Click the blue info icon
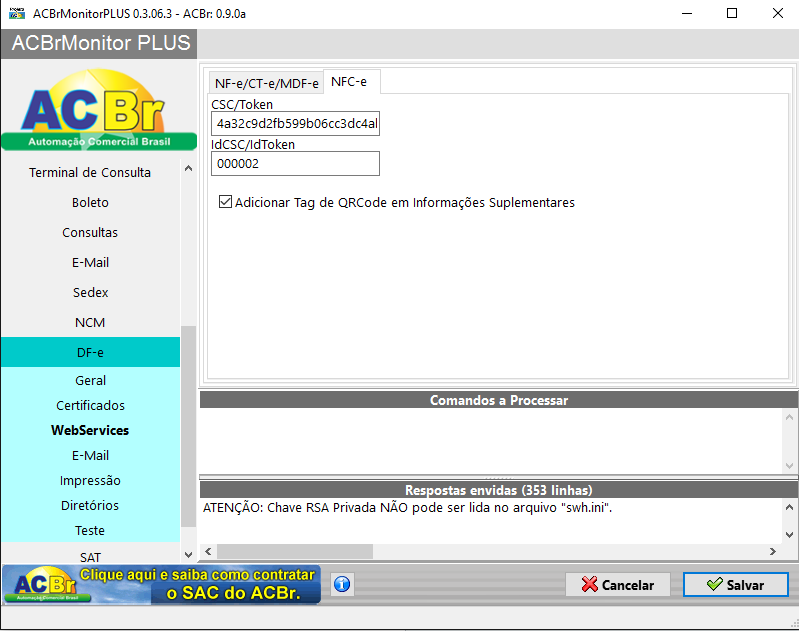 342,584
